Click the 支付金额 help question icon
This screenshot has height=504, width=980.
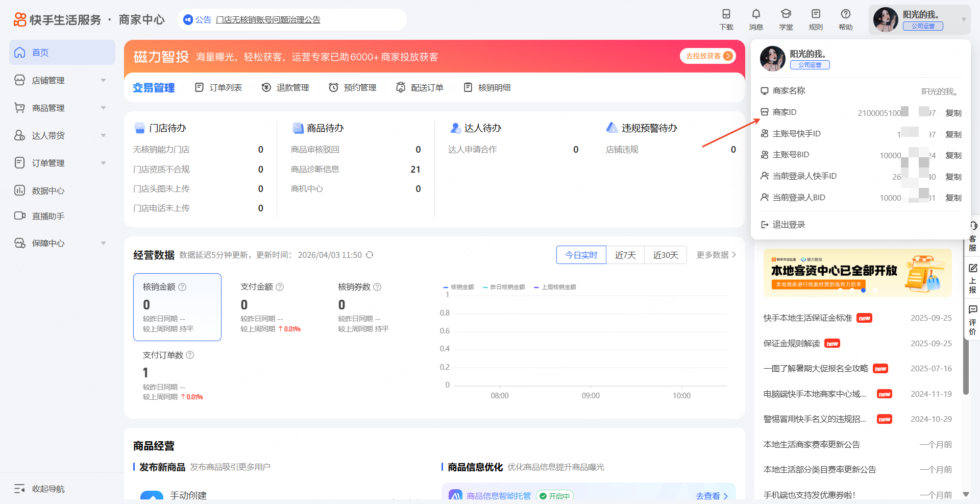pos(280,287)
